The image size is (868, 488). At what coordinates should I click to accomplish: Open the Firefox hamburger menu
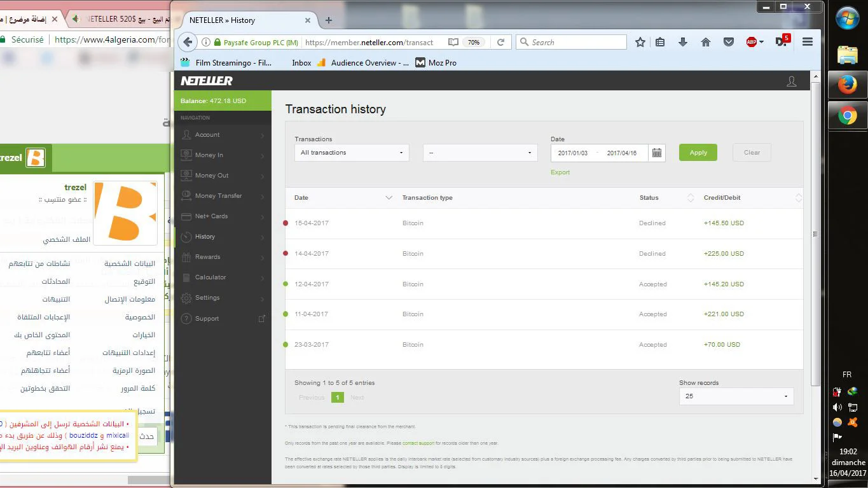click(x=808, y=43)
